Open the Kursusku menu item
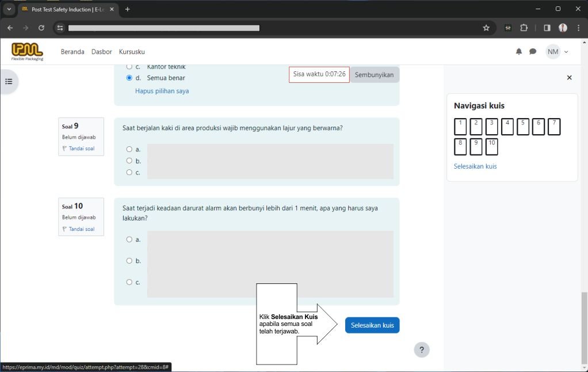The image size is (588, 372). [x=132, y=52]
